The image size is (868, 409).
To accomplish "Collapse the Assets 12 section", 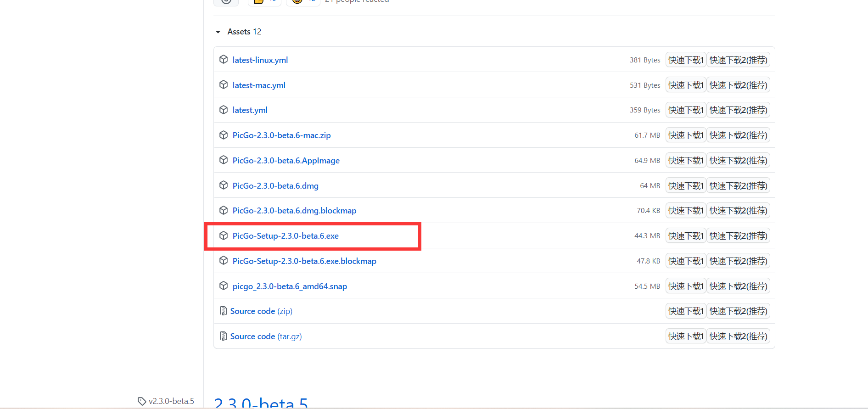I will 238,32.
